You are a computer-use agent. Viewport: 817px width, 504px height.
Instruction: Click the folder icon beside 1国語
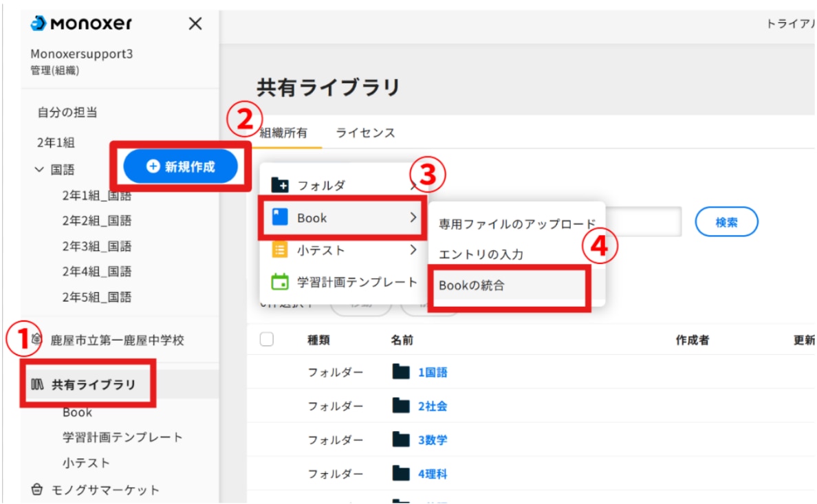[x=401, y=372]
